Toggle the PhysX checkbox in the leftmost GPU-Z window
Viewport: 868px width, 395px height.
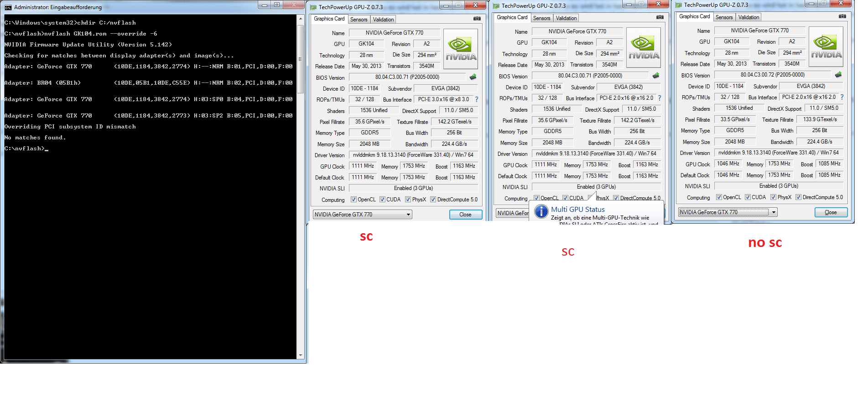click(408, 200)
